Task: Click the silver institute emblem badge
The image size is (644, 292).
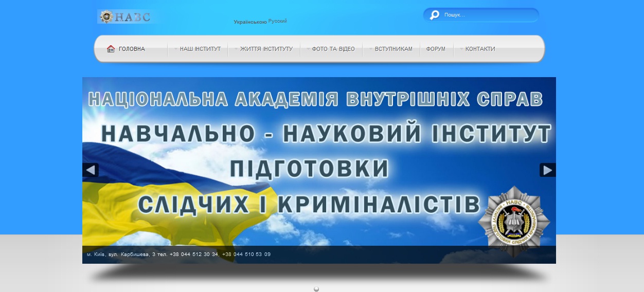Action: (x=514, y=222)
